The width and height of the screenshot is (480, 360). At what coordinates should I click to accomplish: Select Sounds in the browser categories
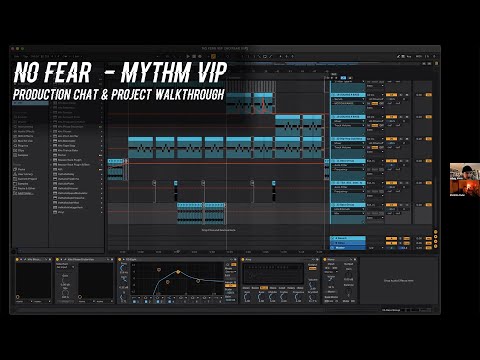(x=22, y=117)
